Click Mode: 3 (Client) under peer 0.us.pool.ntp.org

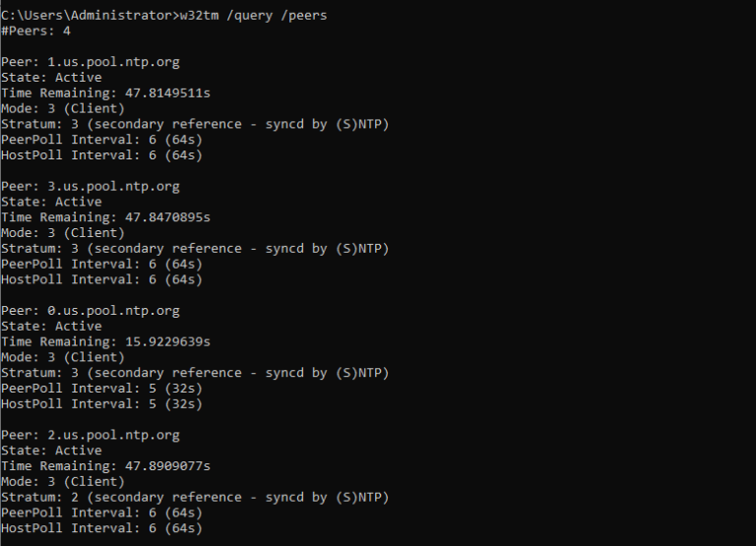pos(63,357)
